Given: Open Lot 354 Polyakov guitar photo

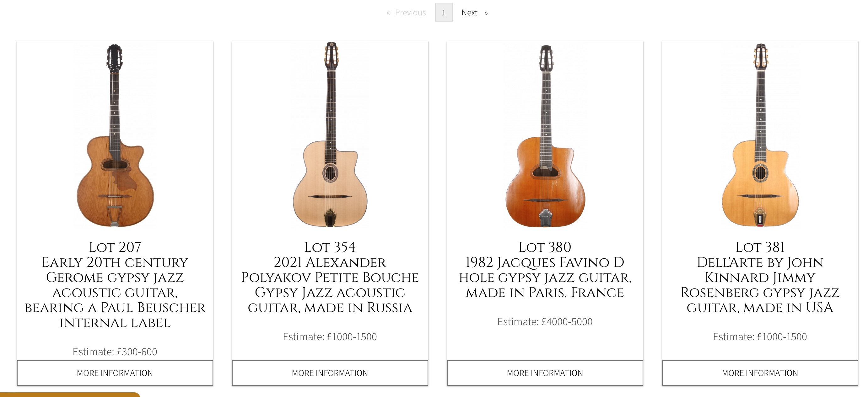Looking at the screenshot, I should pyautogui.click(x=330, y=135).
